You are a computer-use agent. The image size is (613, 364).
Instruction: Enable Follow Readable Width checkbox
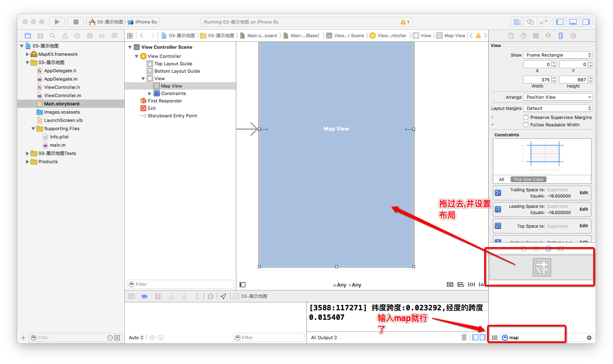tap(526, 125)
